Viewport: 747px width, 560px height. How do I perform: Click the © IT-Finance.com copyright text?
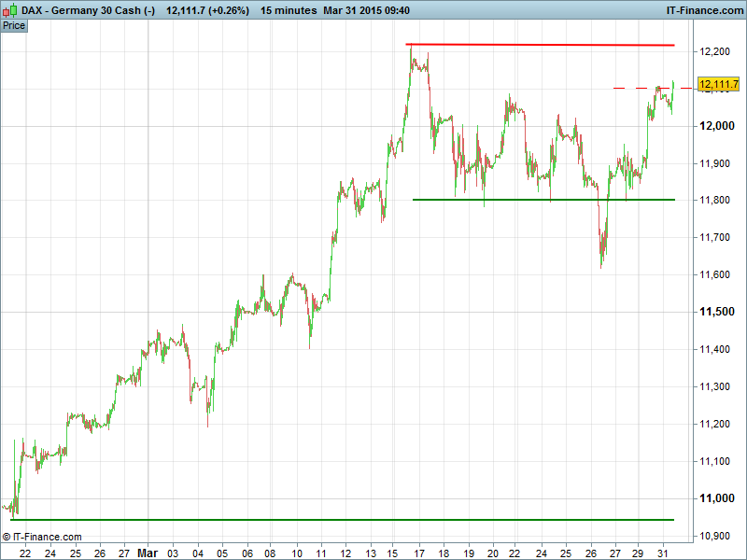coord(42,537)
